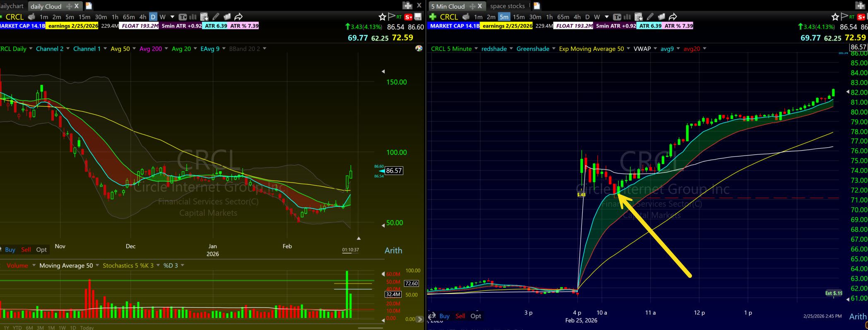This screenshot has width=868, height=330.
Task: Select W timeframe in daily chart
Action: (162, 17)
